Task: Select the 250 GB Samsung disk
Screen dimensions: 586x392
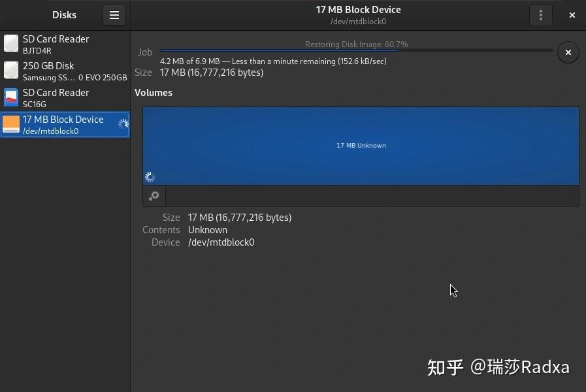Action: pyautogui.click(x=65, y=71)
